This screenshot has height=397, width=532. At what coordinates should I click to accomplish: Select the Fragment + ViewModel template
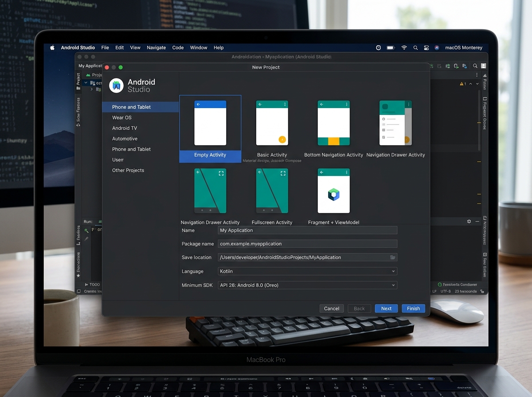(333, 191)
